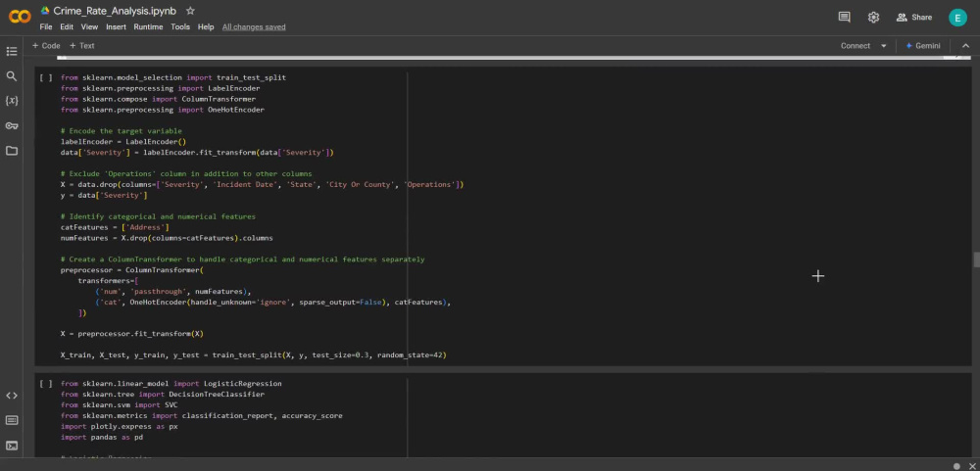980x471 pixels.
Task: Click the All changes saved link
Action: click(254, 26)
